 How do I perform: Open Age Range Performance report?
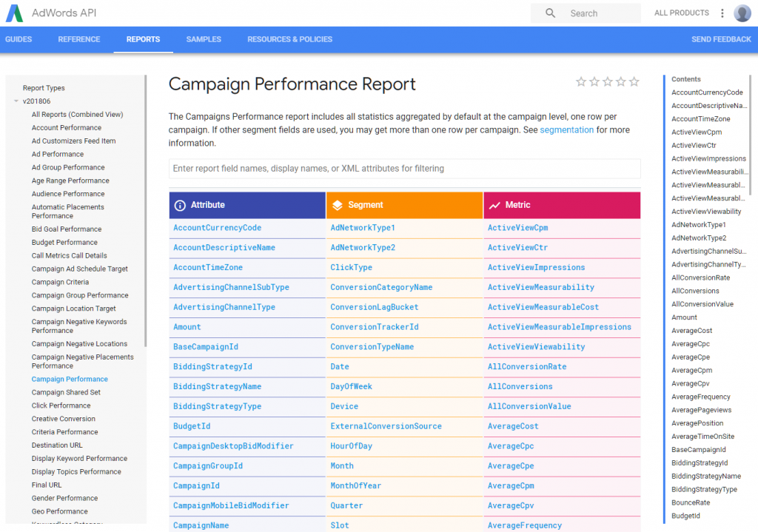pyautogui.click(x=70, y=181)
